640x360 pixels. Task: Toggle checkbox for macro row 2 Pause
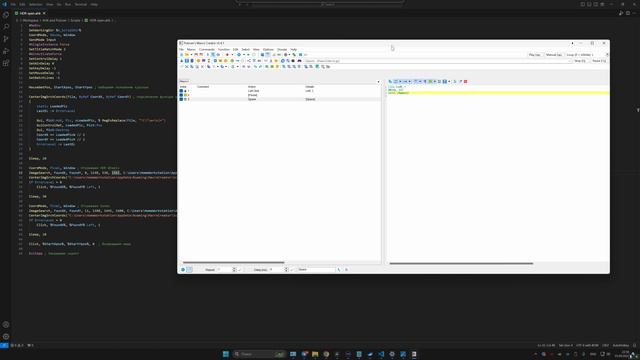[x=181, y=95]
